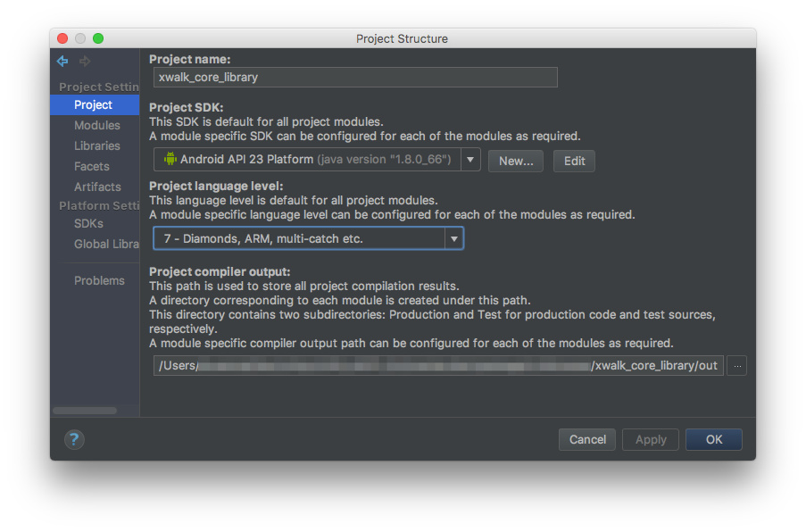This screenshot has height=532, width=806.
Task: Click the help question mark icon
Action: [x=74, y=439]
